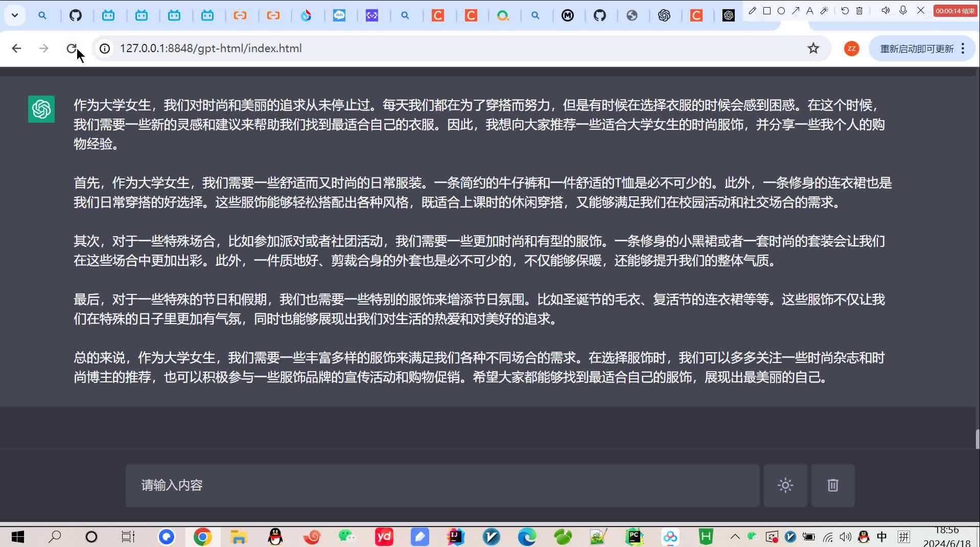
Task: Stop recording via the 结束 timer button
Action: [x=955, y=10]
